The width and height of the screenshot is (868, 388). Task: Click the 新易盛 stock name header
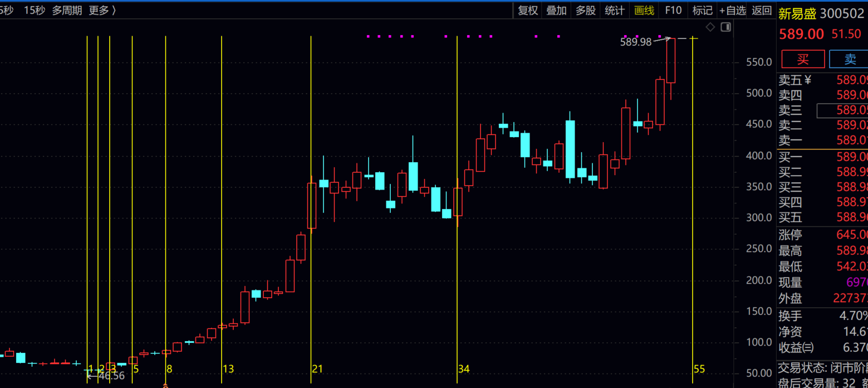797,14
